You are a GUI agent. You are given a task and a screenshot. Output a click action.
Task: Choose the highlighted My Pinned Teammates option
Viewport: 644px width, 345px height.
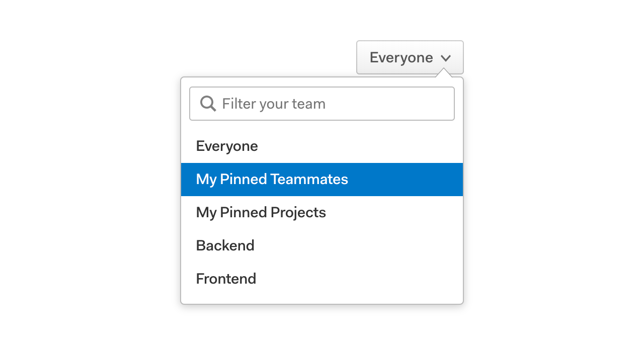point(322,180)
